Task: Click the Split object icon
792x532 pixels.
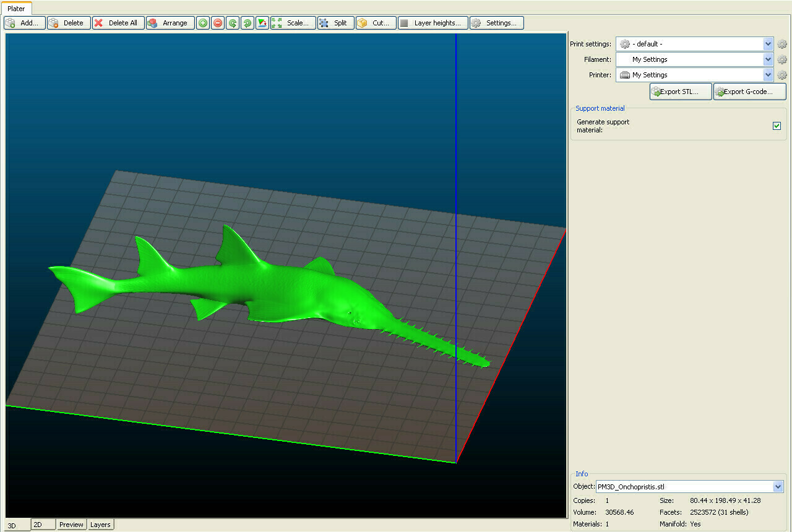Action: tap(335, 23)
